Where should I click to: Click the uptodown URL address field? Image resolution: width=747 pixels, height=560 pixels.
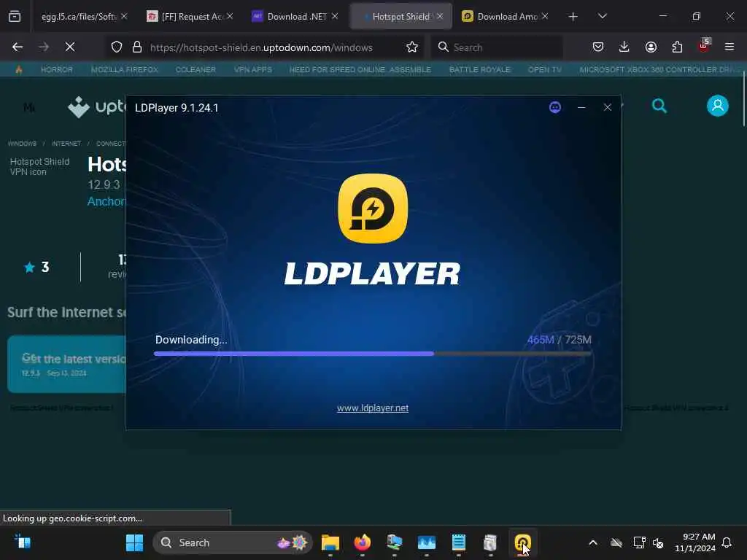[x=261, y=47]
